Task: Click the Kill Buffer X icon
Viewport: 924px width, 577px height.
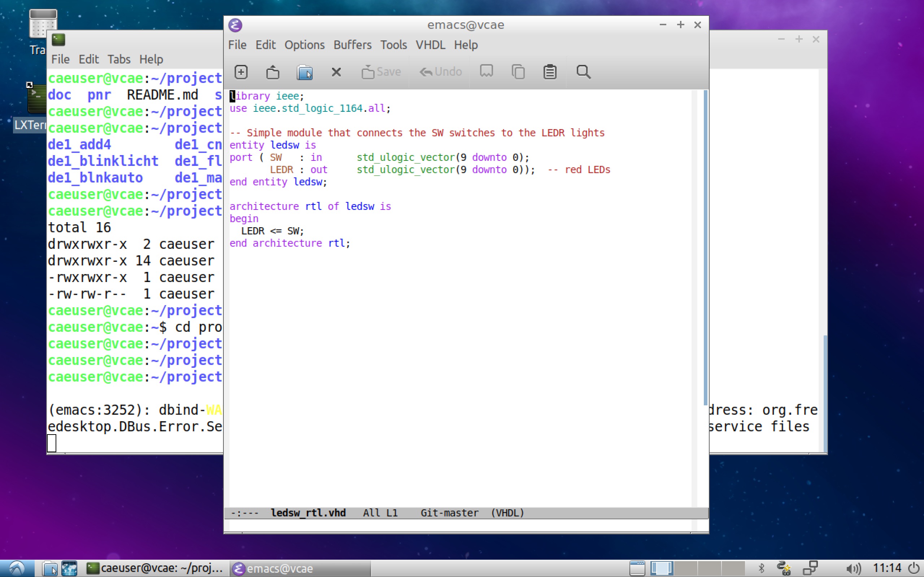Action: tap(336, 72)
